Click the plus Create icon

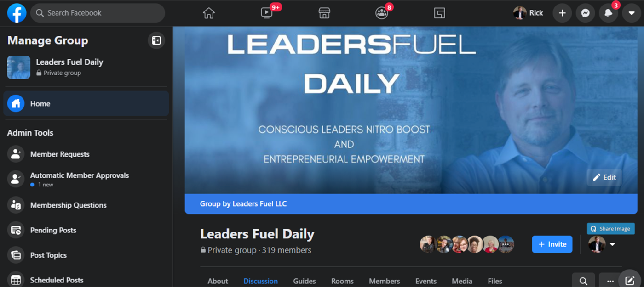562,13
